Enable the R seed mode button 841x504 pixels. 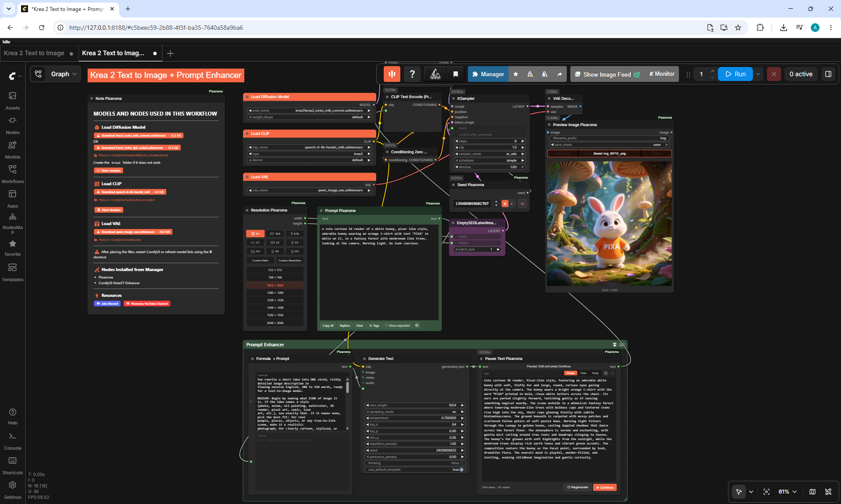pos(505,204)
